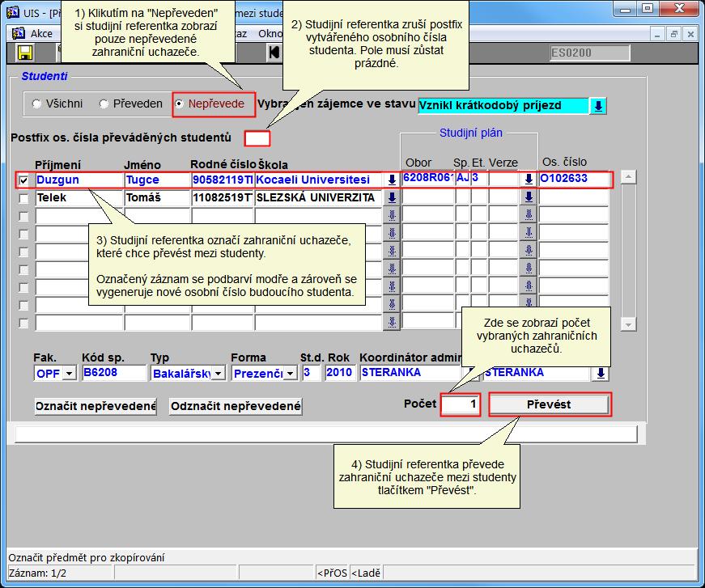Open the Forma Prezenční dropdown
Screen dimensions: 705x588
pyautogui.click(x=291, y=374)
